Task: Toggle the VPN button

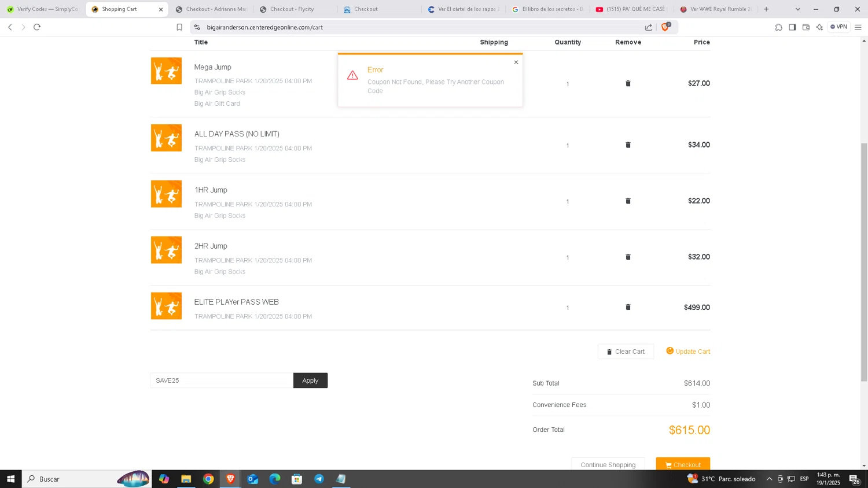Action: [838, 27]
